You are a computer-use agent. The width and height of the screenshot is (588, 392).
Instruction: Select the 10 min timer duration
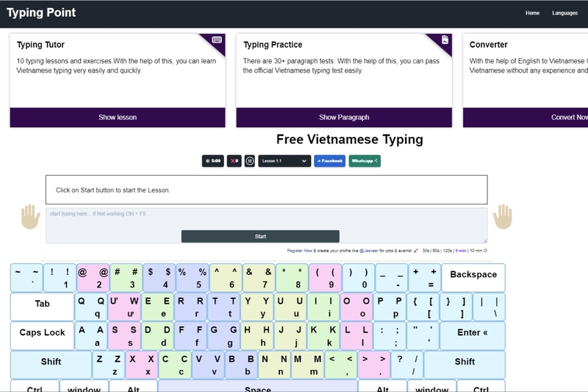476,251
